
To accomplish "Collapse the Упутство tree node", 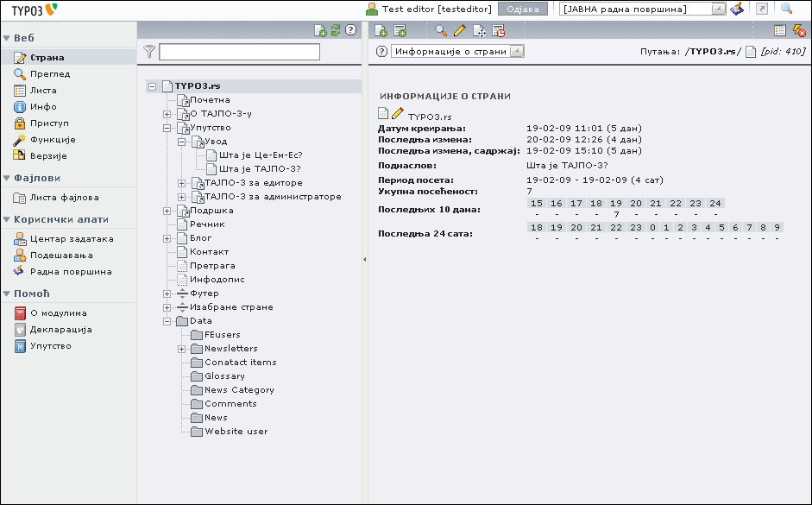I will pyautogui.click(x=167, y=128).
